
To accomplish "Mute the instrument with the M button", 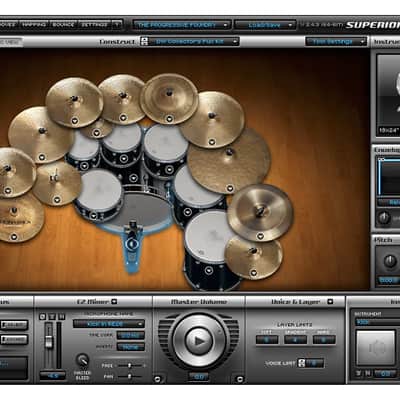I will 367,373.
